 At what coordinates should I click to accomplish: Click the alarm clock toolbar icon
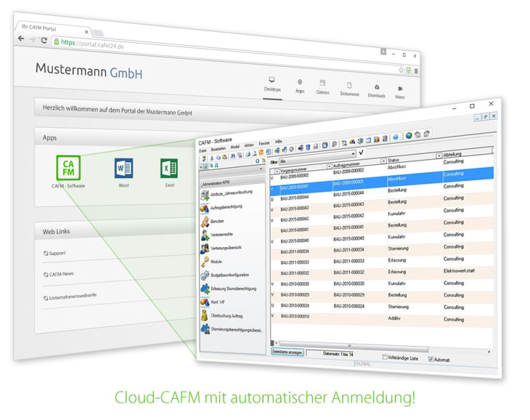coord(325,145)
